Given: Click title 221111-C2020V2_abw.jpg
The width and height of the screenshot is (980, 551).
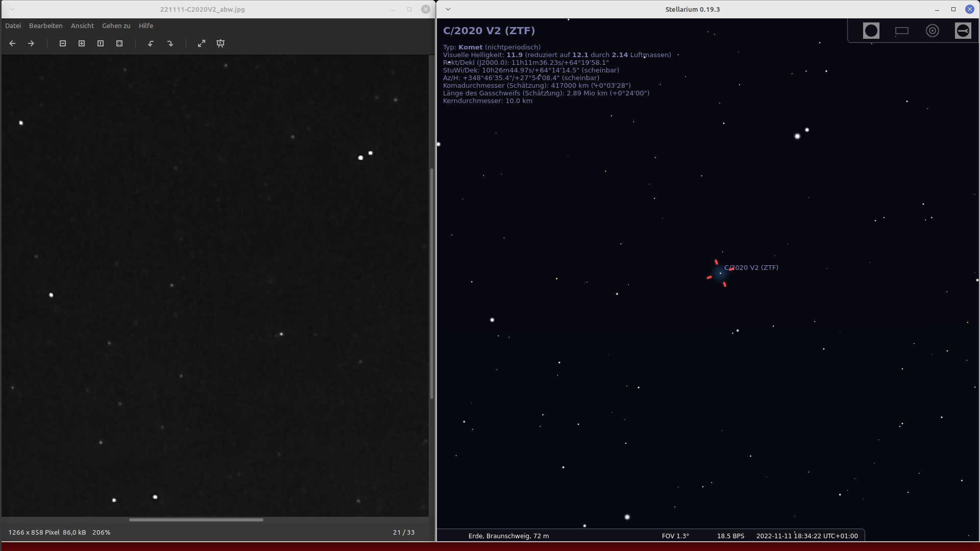Looking at the screenshot, I should (203, 9).
